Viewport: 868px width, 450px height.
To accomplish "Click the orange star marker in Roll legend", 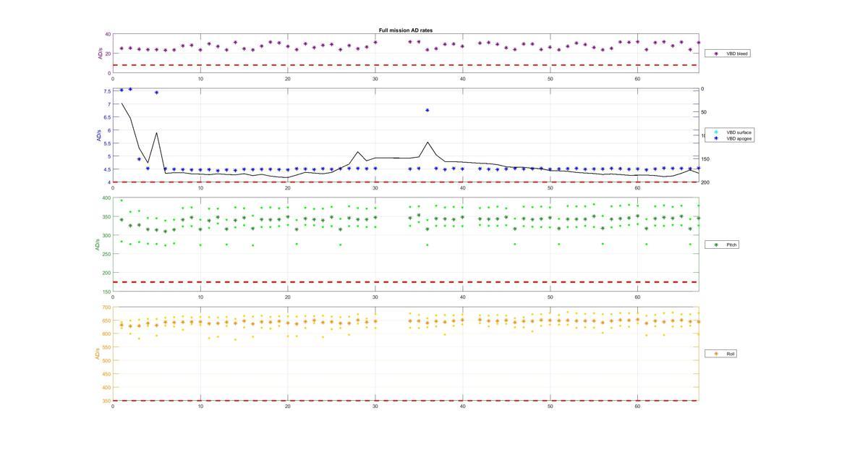I will click(x=716, y=354).
